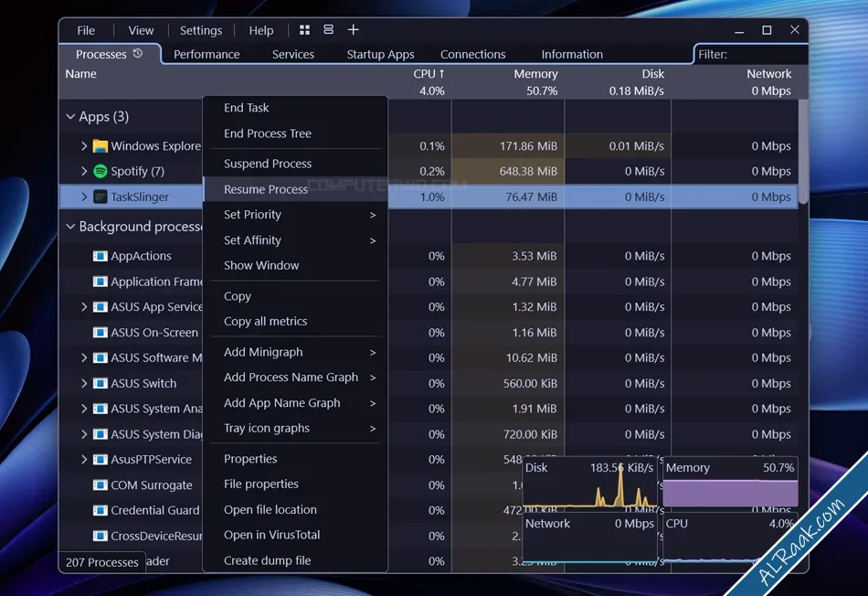Image resolution: width=868 pixels, height=596 pixels.
Task: Open the Tray icon graphs submenu
Action: click(295, 428)
